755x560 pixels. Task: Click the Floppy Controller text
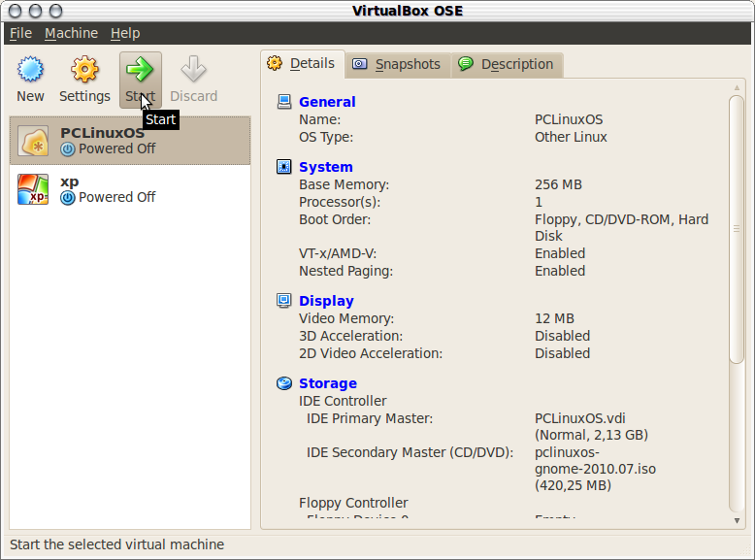(x=353, y=503)
